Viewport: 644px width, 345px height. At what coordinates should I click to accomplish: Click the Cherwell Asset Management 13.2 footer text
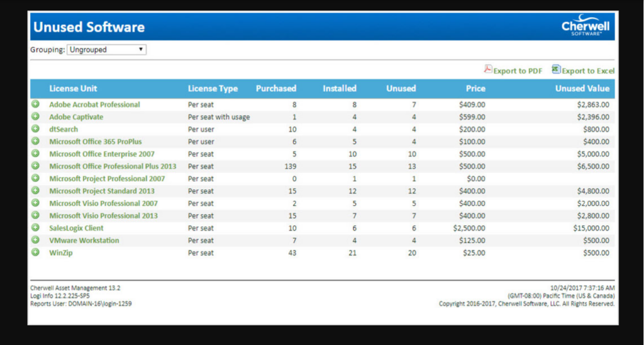click(x=75, y=288)
